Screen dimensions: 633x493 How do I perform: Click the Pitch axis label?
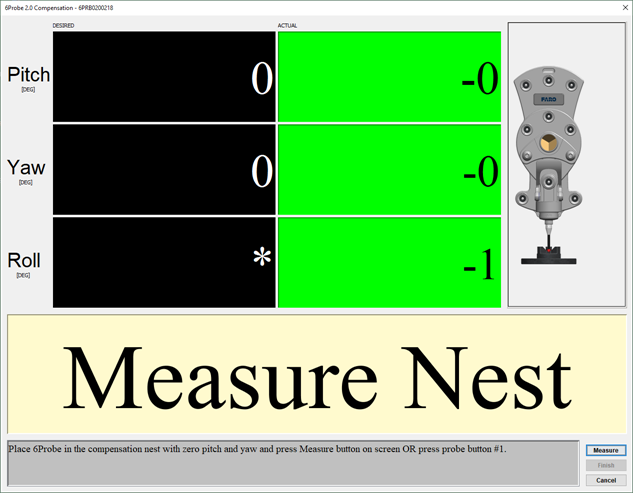click(x=29, y=75)
